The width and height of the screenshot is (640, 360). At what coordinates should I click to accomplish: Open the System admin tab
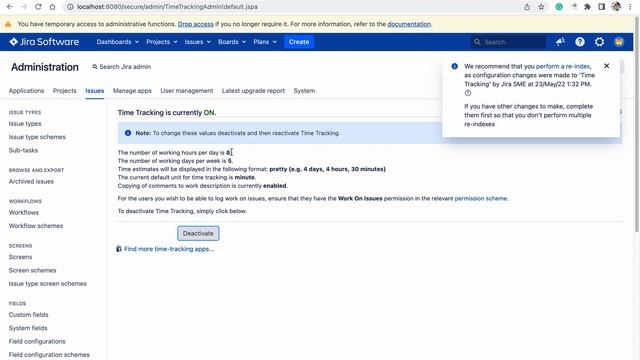[304, 91]
